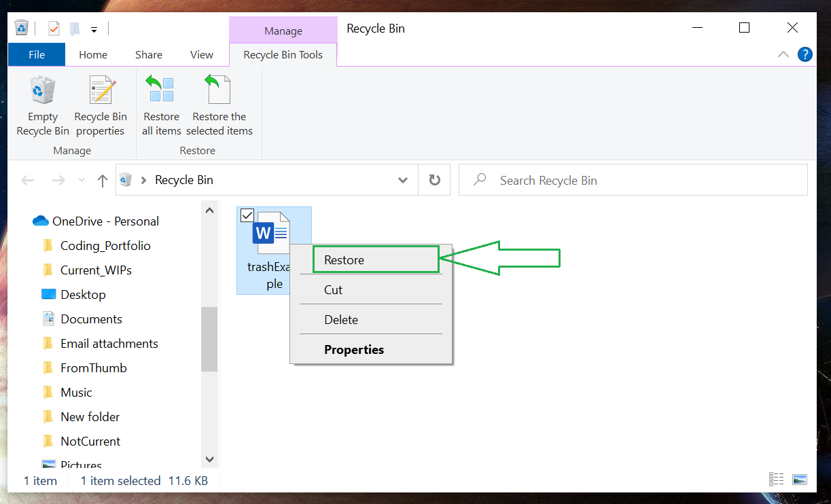Image resolution: width=831 pixels, height=504 pixels.
Task: Open Help with the question mark icon
Action: [x=805, y=54]
